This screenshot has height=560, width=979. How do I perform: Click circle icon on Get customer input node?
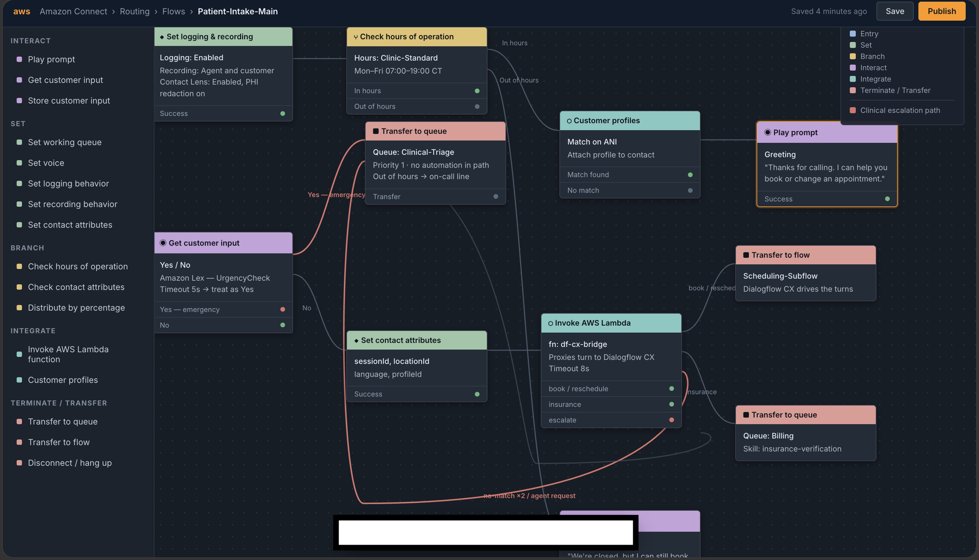[163, 243]
